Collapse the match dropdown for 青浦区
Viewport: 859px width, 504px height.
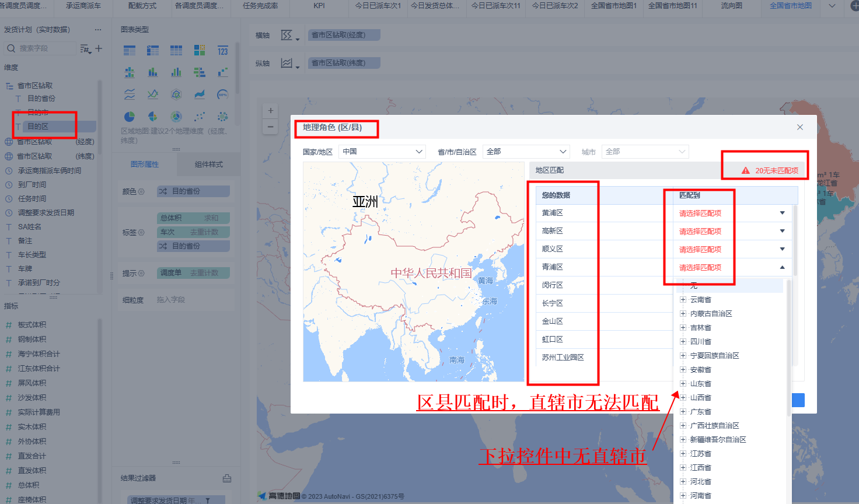tap(782, 267)
